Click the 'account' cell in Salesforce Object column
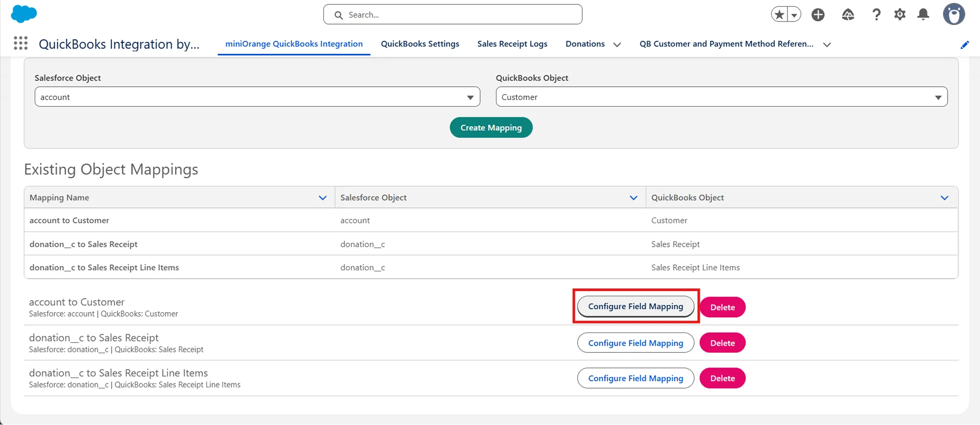 (x=355, y=220)
